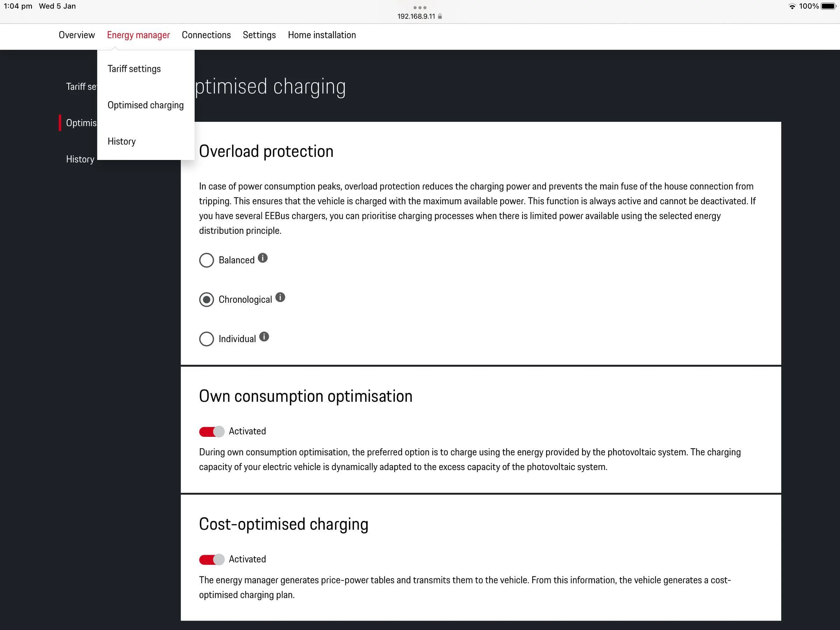This screenshot has width=840, height=630.
Task: Tap the Wed 5 Jan date
Action: click(x=57, y=6)
